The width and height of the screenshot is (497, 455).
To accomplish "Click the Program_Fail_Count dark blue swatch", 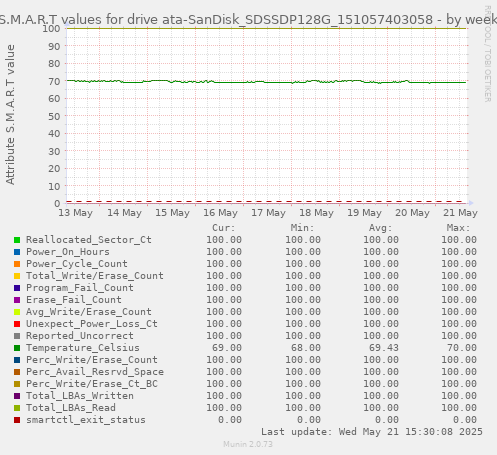I will (17, 288).
